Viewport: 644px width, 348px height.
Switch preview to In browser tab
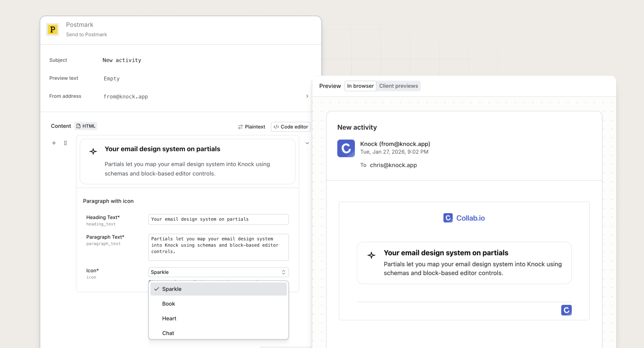360,86
